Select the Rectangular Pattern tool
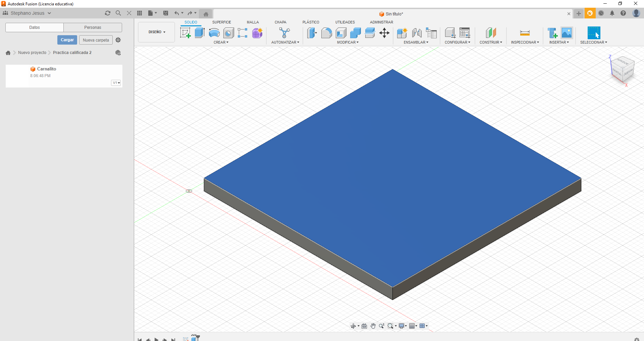Screen dimensions: 644x341 [243, 33]
